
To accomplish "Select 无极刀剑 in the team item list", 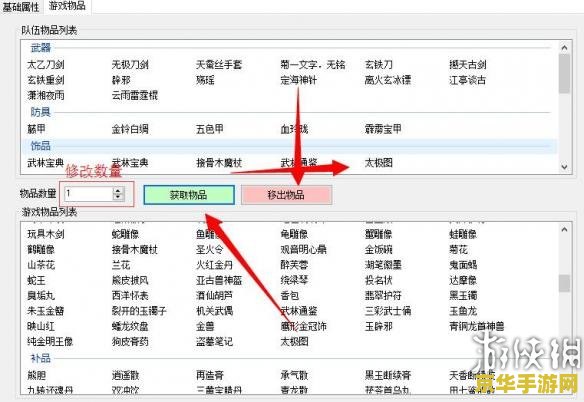I will click(130, 65).
